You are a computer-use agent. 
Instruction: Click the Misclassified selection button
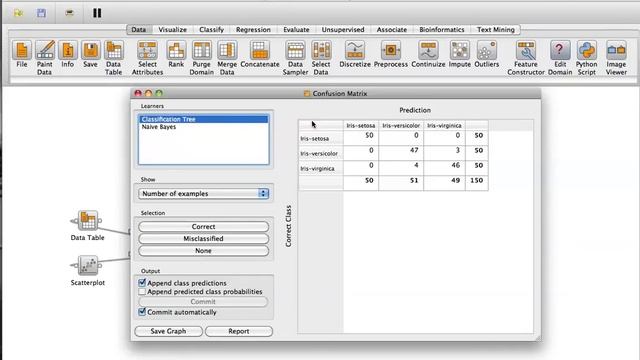click(x=203, y=238)
